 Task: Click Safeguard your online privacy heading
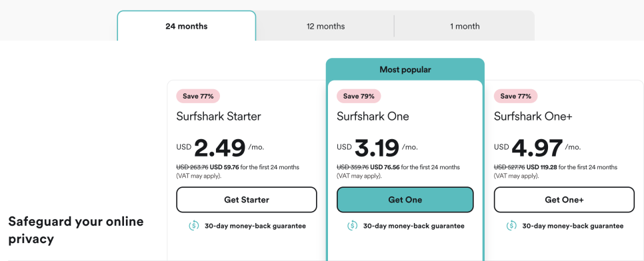(76, 230)
